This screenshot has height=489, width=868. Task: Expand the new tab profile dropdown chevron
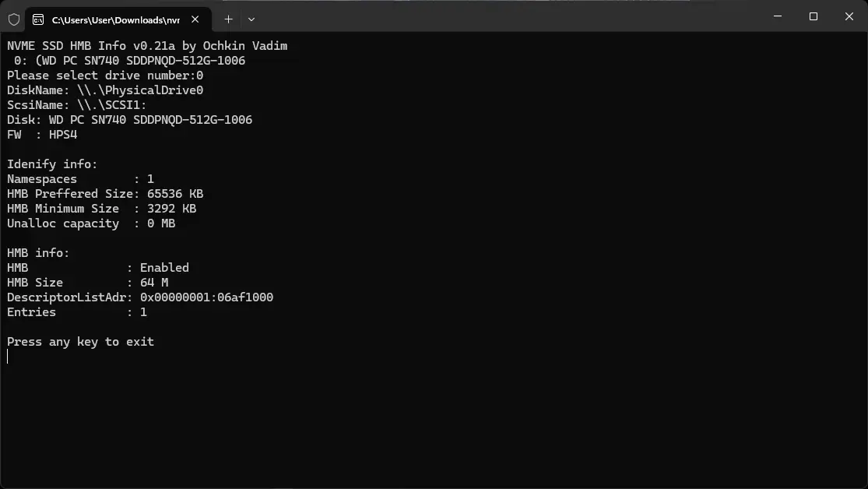[251, 19]
